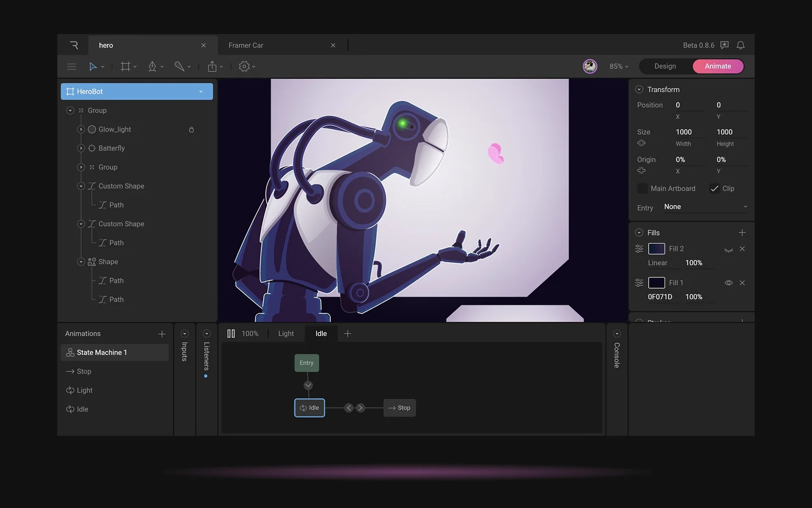The width and height of the screenshot is (812, 508).
Task: Open the 85% zoom dropdown
Action: pyautogui.click(x=619, y=67)
